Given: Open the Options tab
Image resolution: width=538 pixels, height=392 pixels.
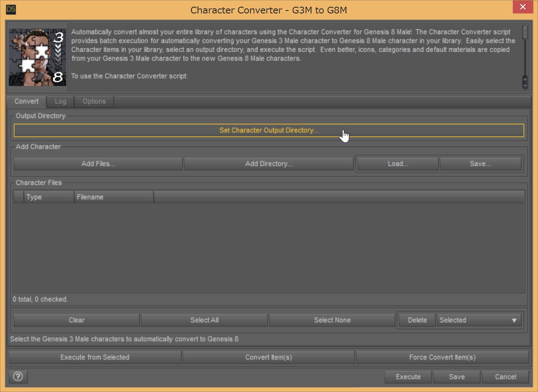Looking at the screenshot, I should click(x=94, y=101).
